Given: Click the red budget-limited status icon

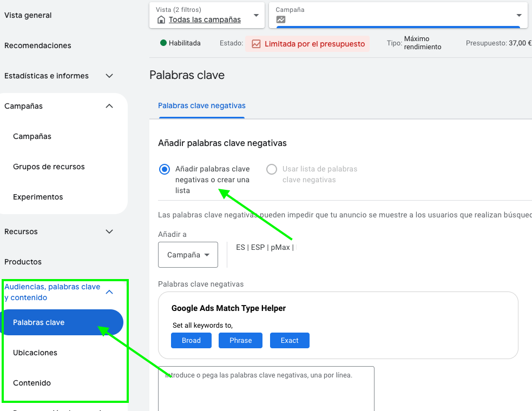Looking at the screenshot, I should 255,44.
